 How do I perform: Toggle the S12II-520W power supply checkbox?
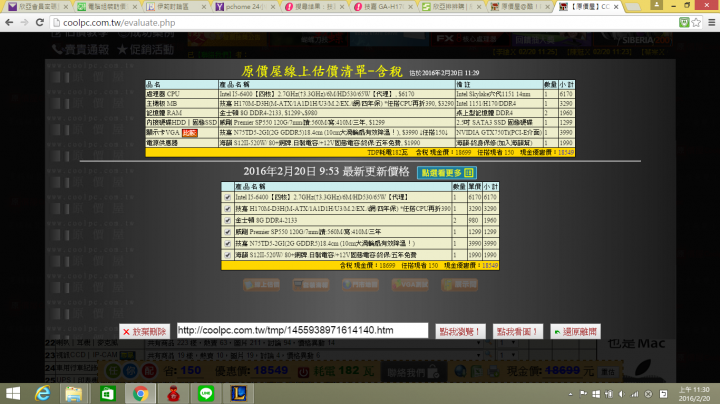click(x=227, y=255)
